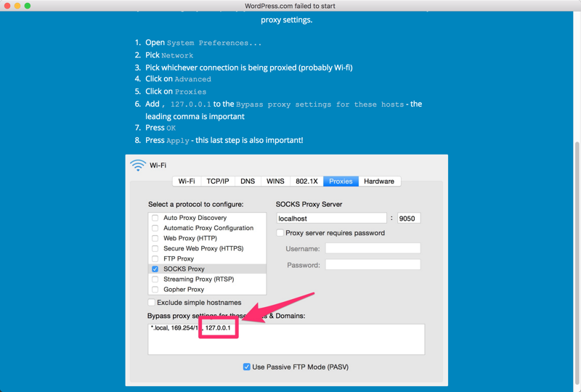Click the window title "WordPress.com failed to start"

pyautogui.click(x=290, y=6)
